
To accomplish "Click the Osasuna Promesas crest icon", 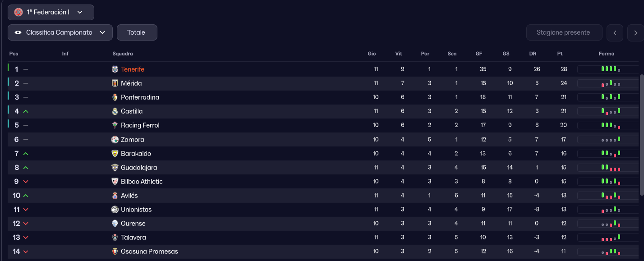I will click(115, 252).
